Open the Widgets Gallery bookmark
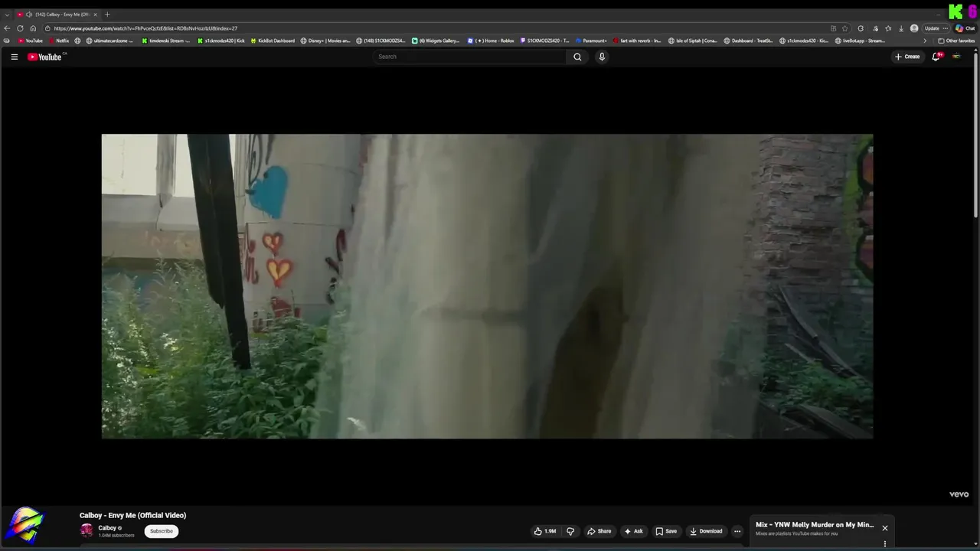The width and height of the screenshot is (980, 551). click(436, 41)
